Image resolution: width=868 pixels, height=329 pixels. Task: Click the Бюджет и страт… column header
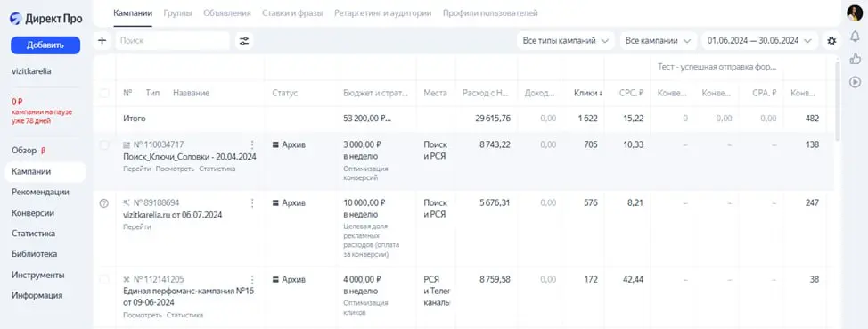(x=376, y=93)
